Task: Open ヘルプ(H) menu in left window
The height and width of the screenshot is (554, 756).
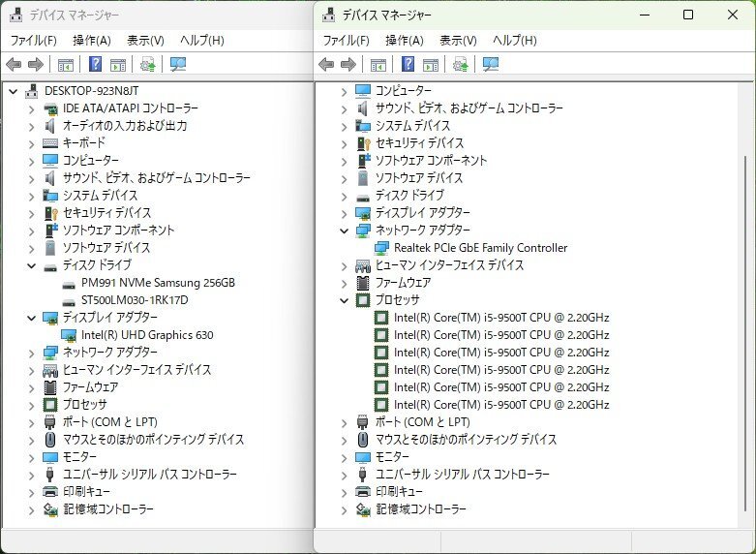Action: (x=202, y=40)
